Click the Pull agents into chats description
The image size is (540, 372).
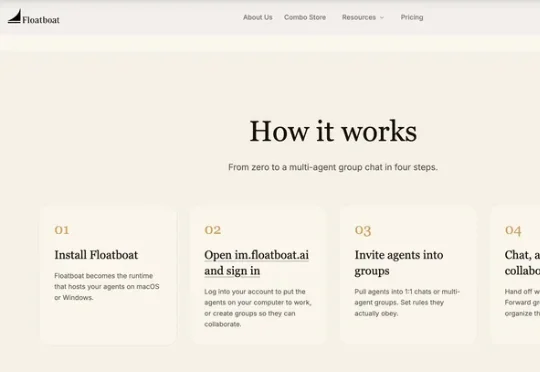click(x=407, y=302)
